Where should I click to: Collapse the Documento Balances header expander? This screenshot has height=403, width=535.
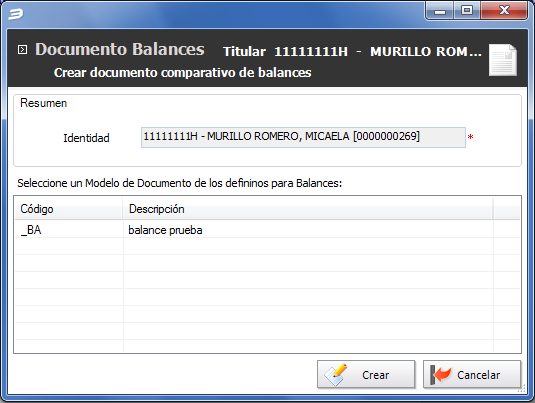point(22,50)
